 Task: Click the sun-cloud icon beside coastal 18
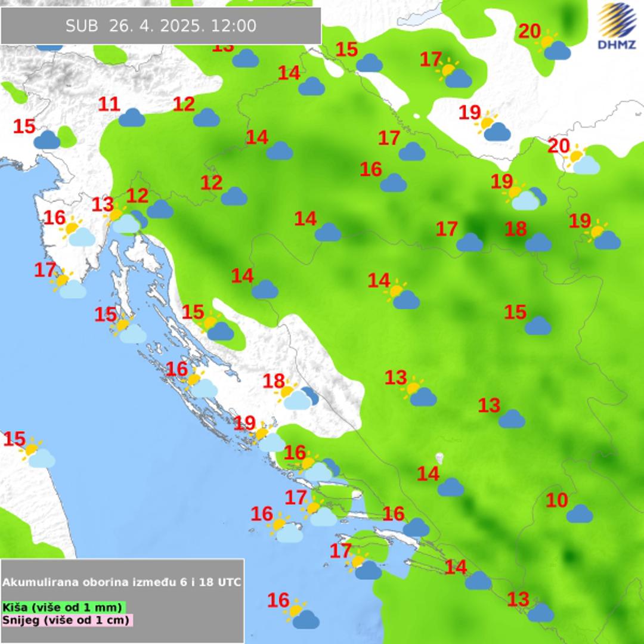(x=297, y=397)
